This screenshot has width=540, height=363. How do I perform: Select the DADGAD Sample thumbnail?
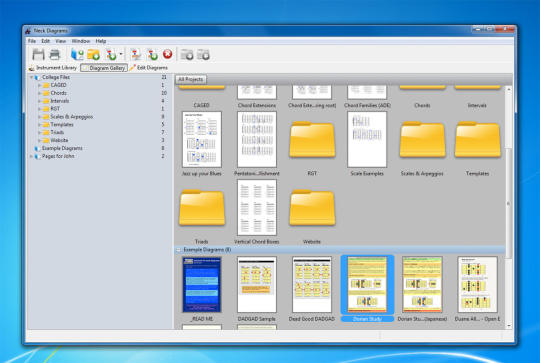(257, 284)
